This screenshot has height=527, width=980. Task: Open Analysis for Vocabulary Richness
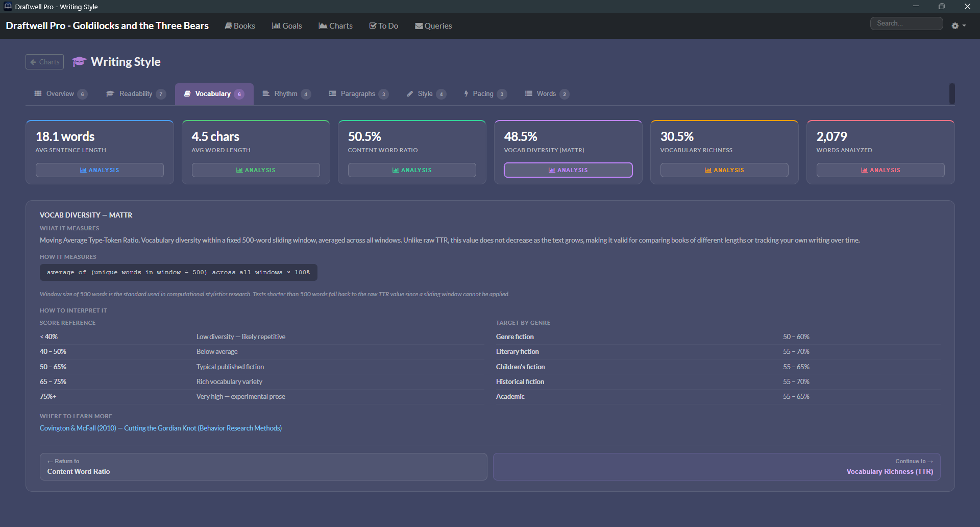pos(724,170)
